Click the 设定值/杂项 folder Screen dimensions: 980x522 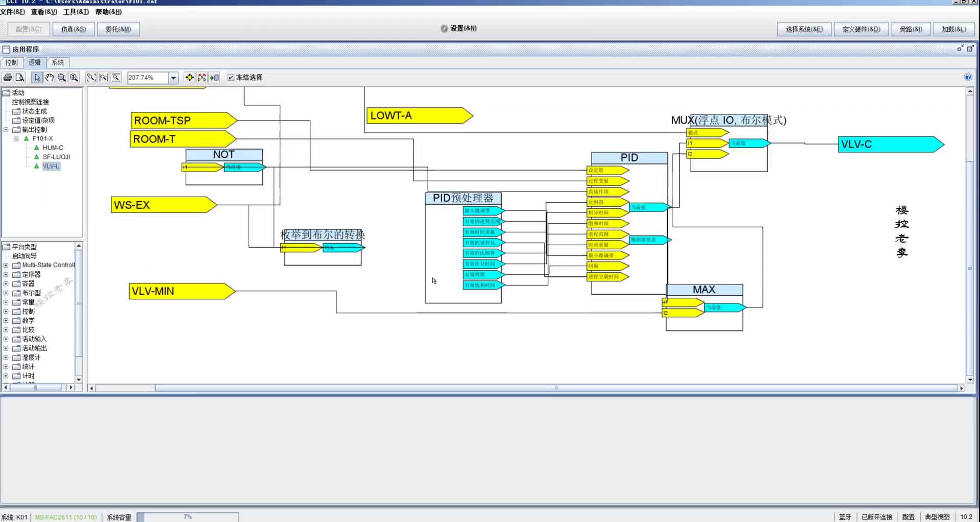[34, 121]
